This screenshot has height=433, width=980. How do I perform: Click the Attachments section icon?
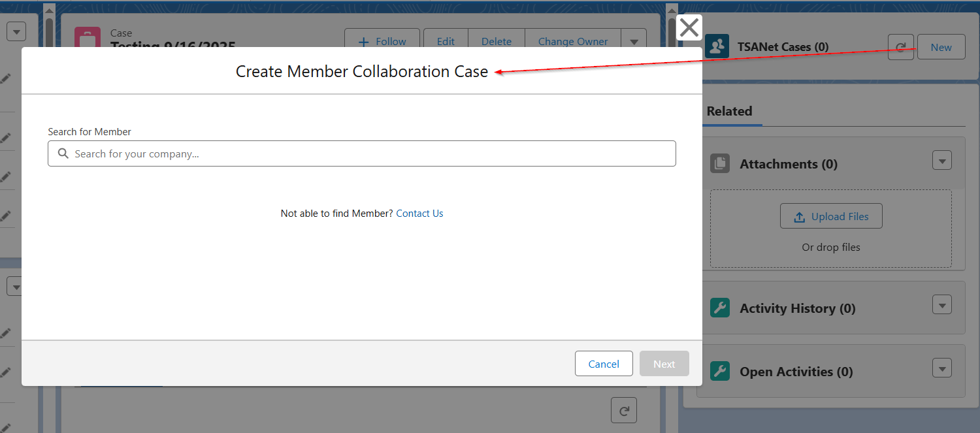pyautogui.click(x=720, y=164)
